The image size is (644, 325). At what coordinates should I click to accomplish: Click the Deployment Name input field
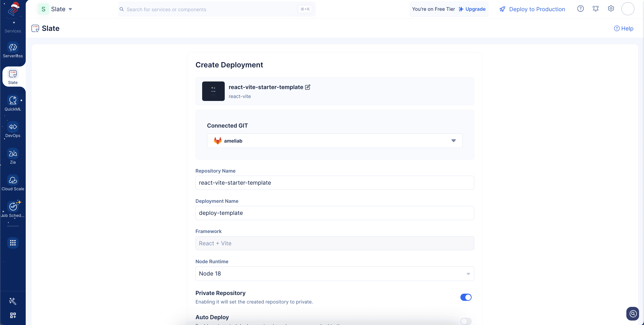pyautogui.click(x=335, y=213)
